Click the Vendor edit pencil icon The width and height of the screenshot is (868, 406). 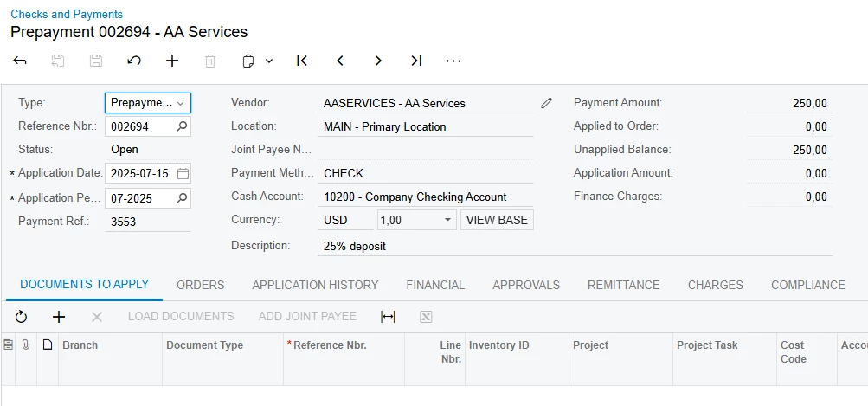pyautogui.click(x=546, y=103)
